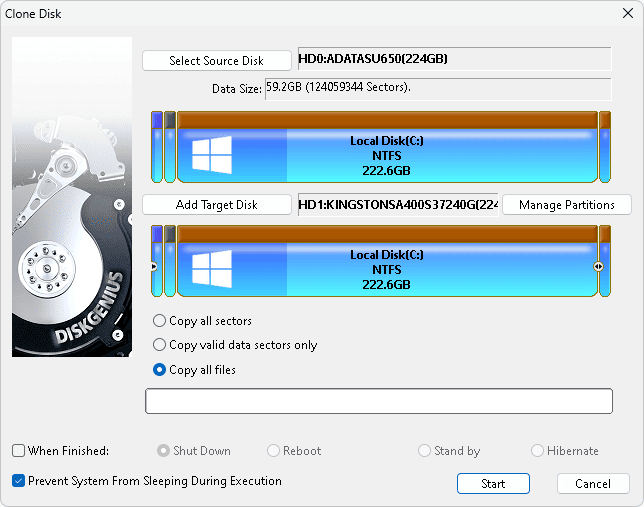Click the Windows logo on target disk partition
The height and width of the screenshot is (507, 644).
tap(211, 268)
